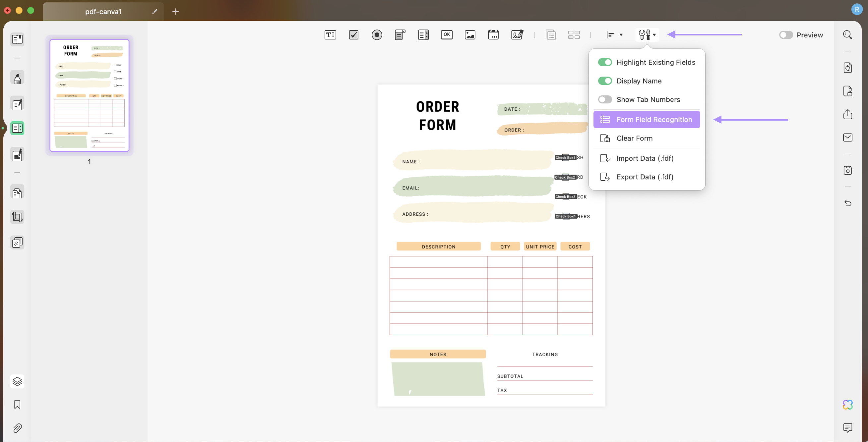Select the Dropdown form field tool
This screenshot has height=442, width=868.
(x=400, y=35)
